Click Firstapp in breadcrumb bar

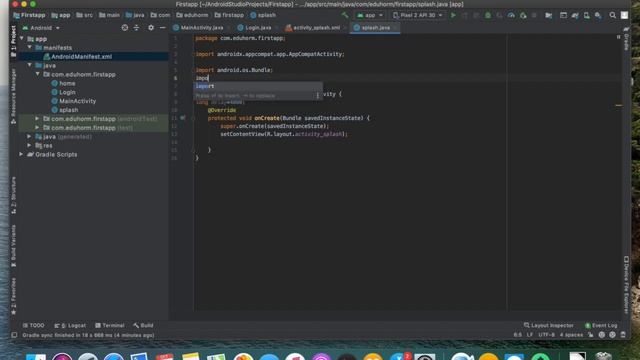point(29,15)
